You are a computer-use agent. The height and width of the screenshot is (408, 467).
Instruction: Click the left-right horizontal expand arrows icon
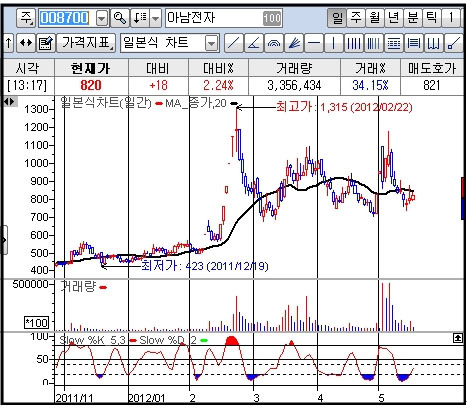(x=26, y=43)
